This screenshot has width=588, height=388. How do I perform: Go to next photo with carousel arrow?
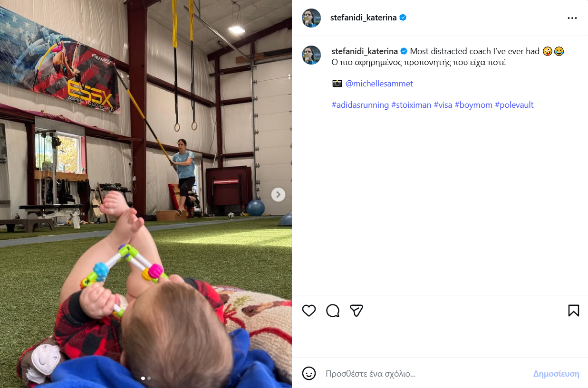pyautogui.click(x=278, y=194)
